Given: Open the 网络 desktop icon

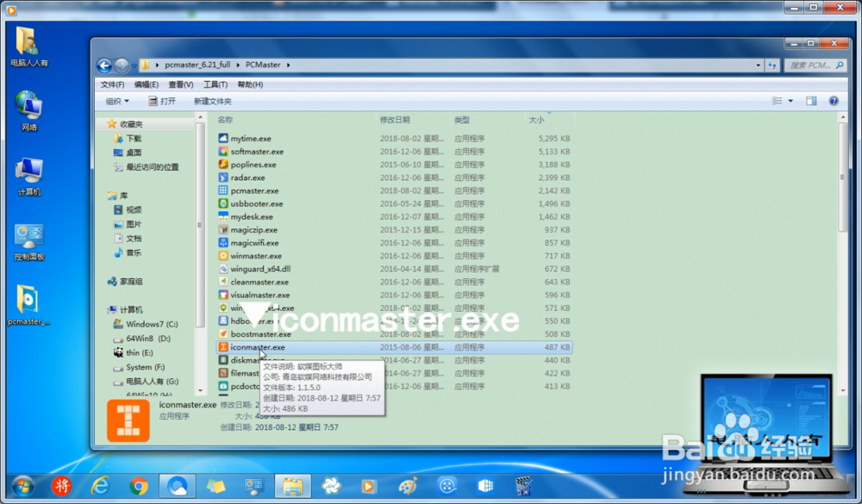Looking at the screenshot, I should click(x=28, y=112).
